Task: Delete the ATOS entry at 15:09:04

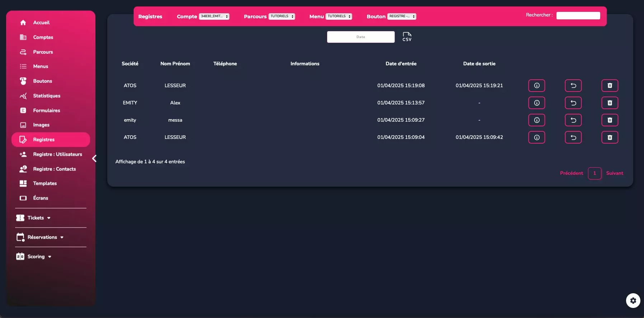Action: [610, 137]
